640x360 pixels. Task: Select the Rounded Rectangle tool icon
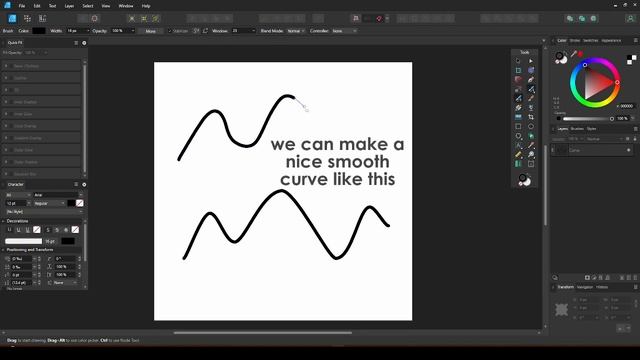point(518,136)
